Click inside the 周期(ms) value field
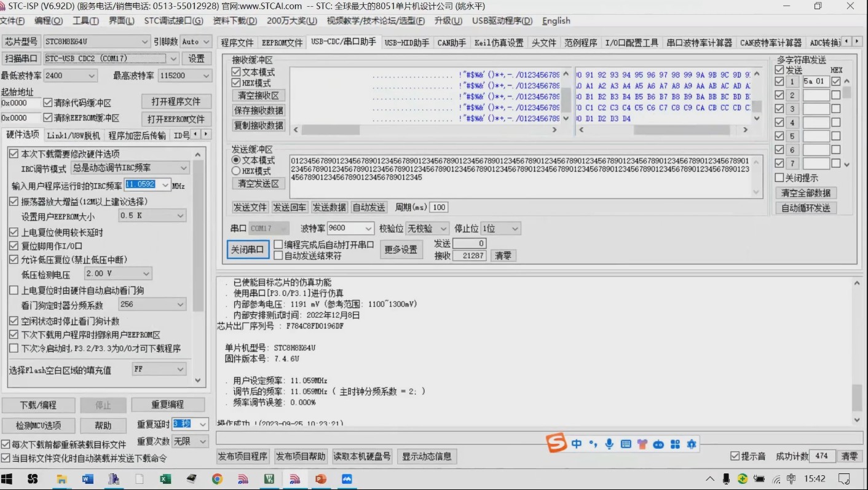The image size is (868, 490). click(438, 207)
